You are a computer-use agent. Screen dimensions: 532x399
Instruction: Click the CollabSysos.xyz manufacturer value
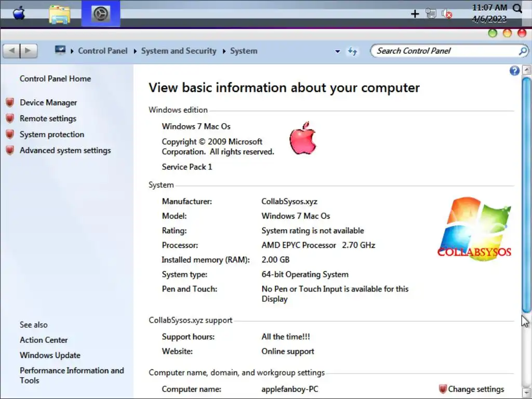tap(289, 202)
